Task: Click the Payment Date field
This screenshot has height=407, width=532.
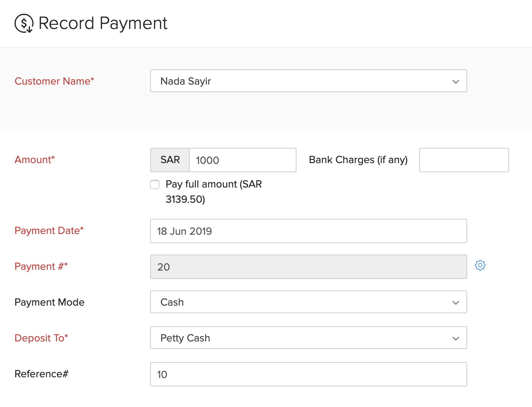Action: [x=308, y=231]
